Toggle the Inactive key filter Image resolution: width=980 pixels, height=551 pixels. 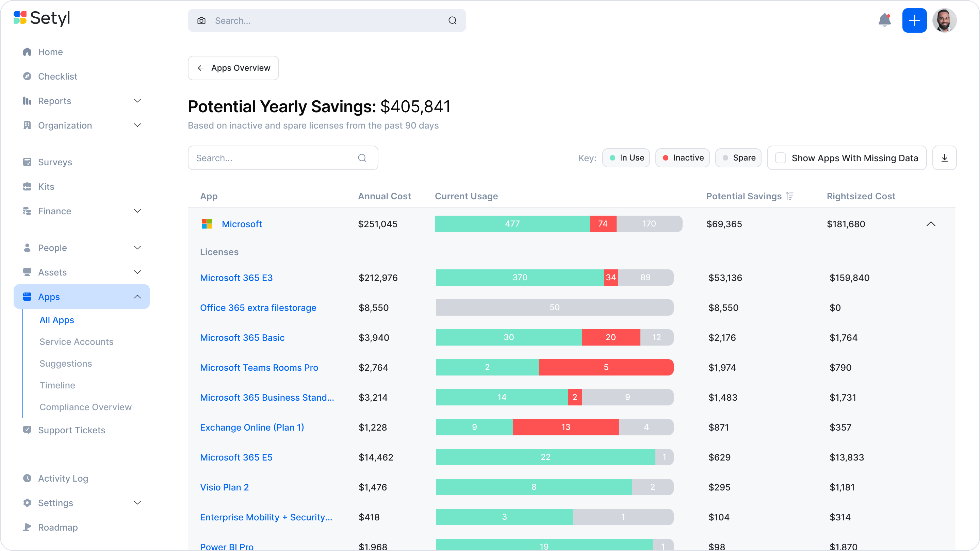pyautogui.click(x=682, y=157)
